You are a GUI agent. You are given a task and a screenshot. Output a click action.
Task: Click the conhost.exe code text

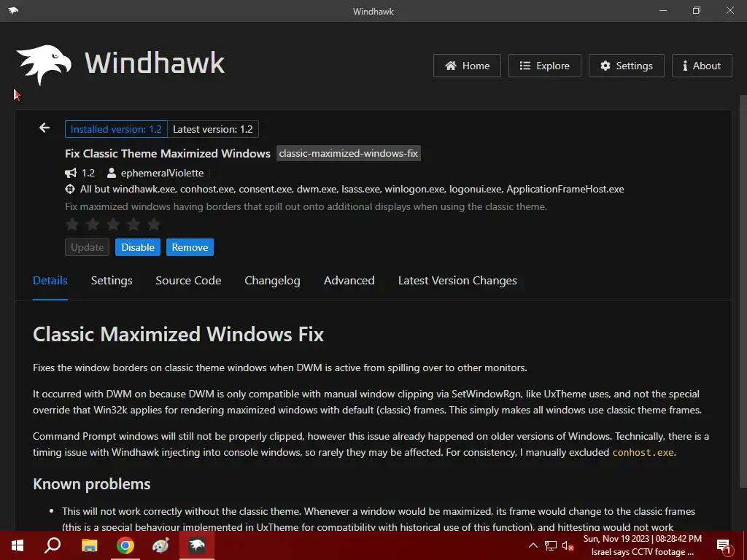(643, 452)
